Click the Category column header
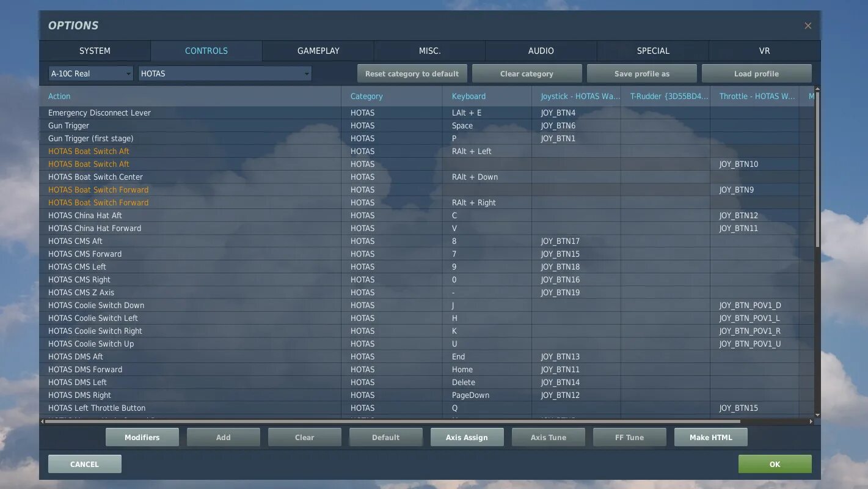868x489 pixels. (392, 96)
